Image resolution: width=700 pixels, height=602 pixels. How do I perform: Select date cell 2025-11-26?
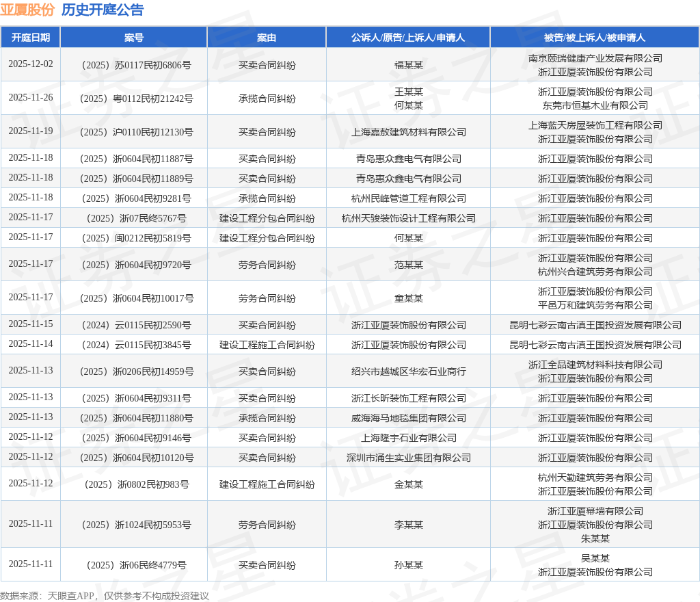31,97
